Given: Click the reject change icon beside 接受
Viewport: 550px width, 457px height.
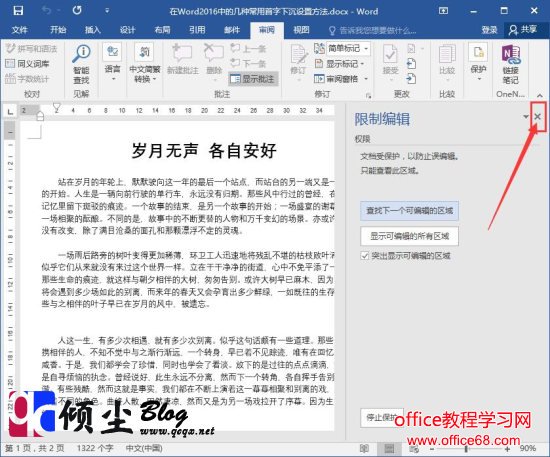Looking at the screenshot, I should click(412, 48).
